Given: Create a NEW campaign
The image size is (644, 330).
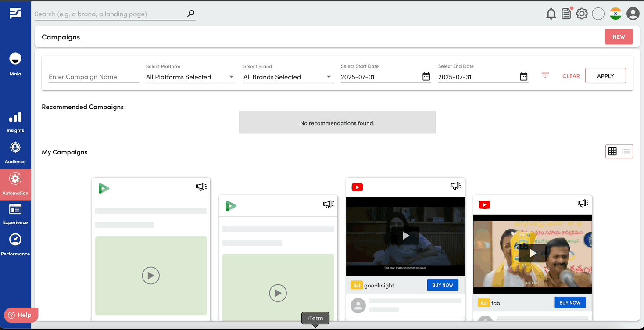Looking at the screenshot, I should pyautogui.click(x=619, y=37).
